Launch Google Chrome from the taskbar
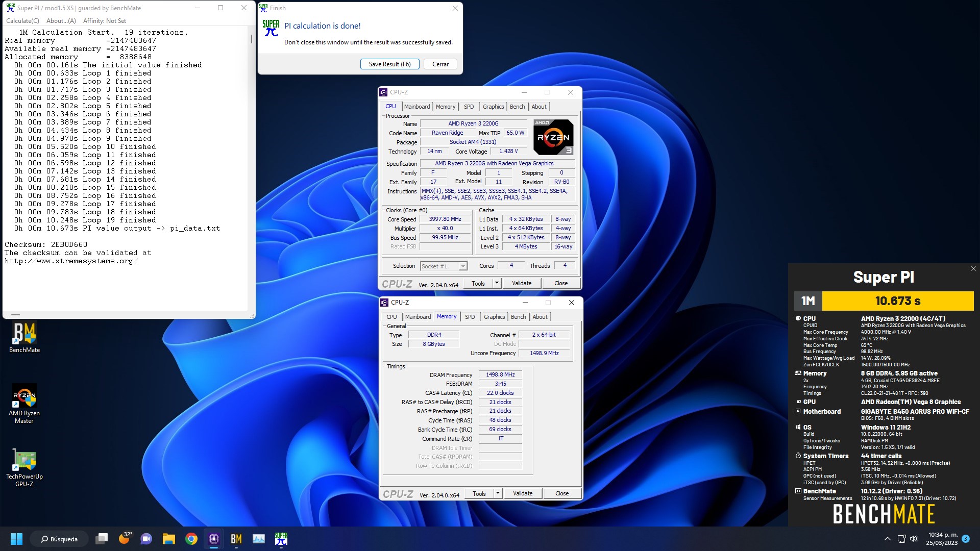The width and height of the screenshot is (980, 551). click(191, 539)
